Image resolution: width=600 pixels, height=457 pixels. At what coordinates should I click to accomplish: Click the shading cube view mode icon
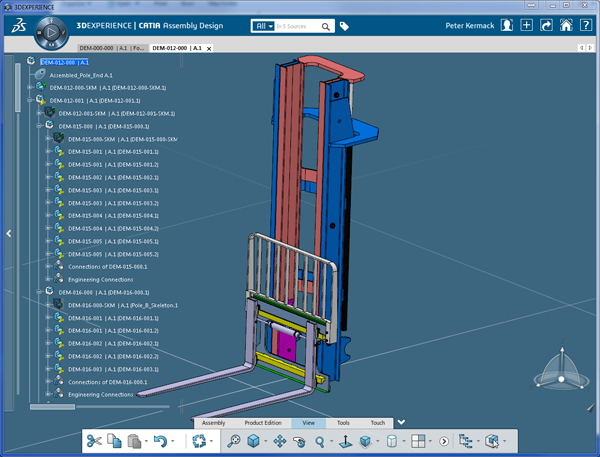(x=365, y=441)
